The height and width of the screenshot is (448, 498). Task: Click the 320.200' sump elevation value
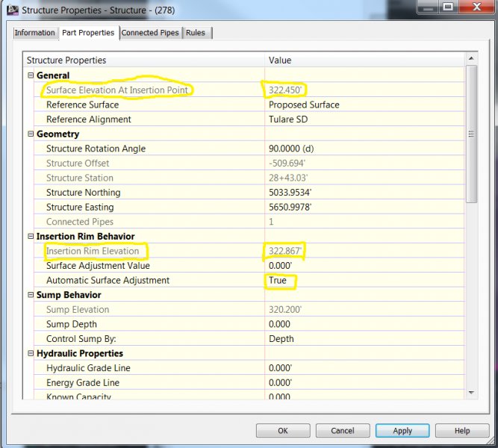tap(285, 309)
